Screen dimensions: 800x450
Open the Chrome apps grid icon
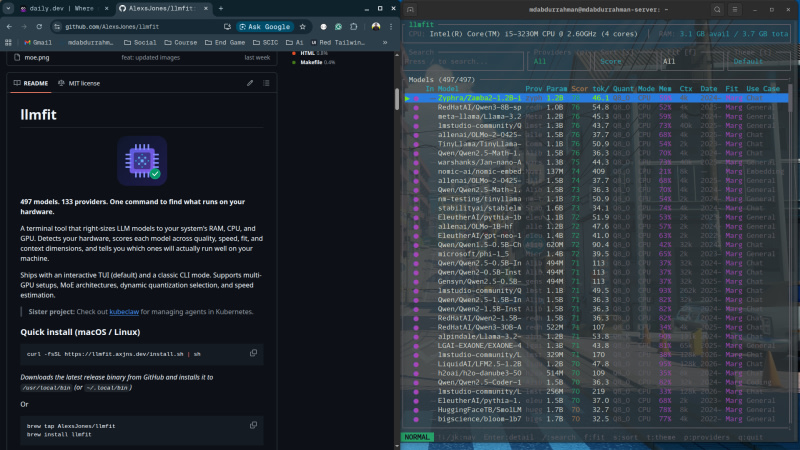point(10,43)
